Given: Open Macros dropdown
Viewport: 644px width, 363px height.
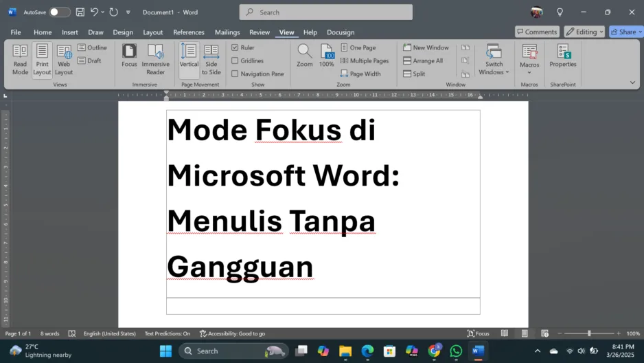Looking at the screenshot, I should (529, 60).
